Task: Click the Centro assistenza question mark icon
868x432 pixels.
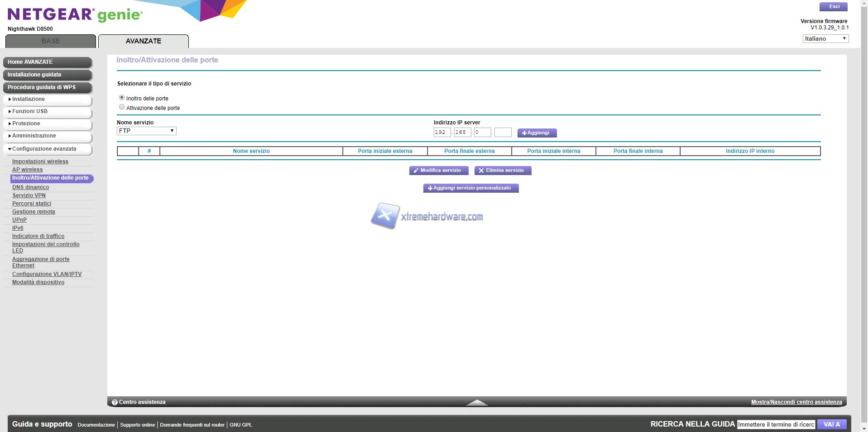Action: click(115, 402)
